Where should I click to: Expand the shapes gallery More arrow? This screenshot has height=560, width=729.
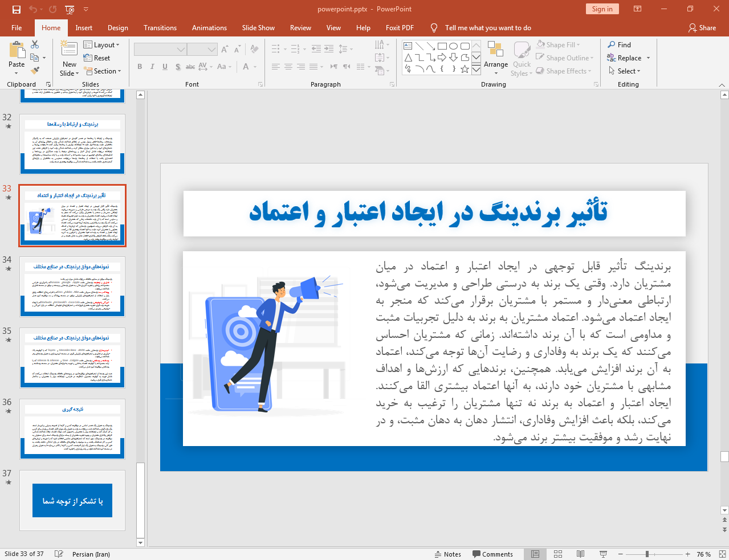pos(476,70)
